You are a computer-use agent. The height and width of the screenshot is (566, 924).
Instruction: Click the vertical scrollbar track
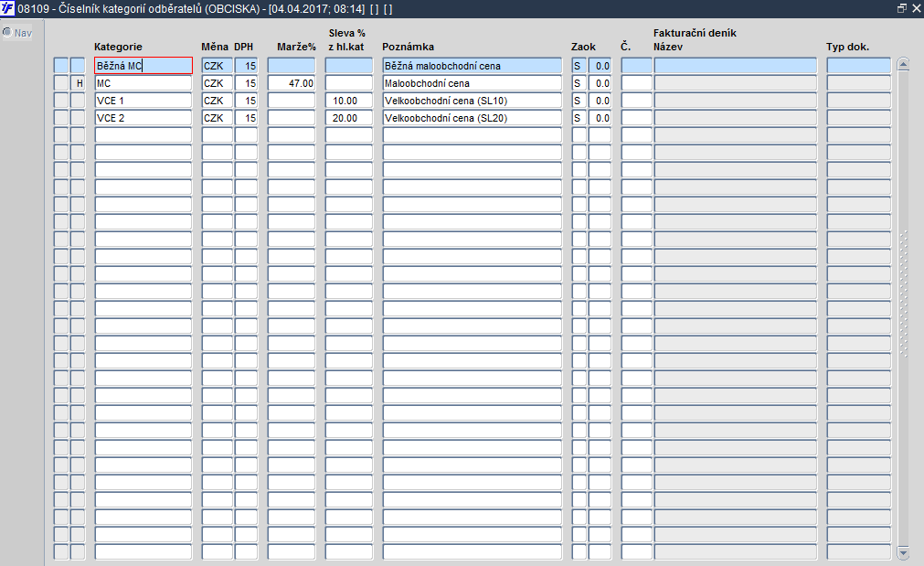(903, 308)
